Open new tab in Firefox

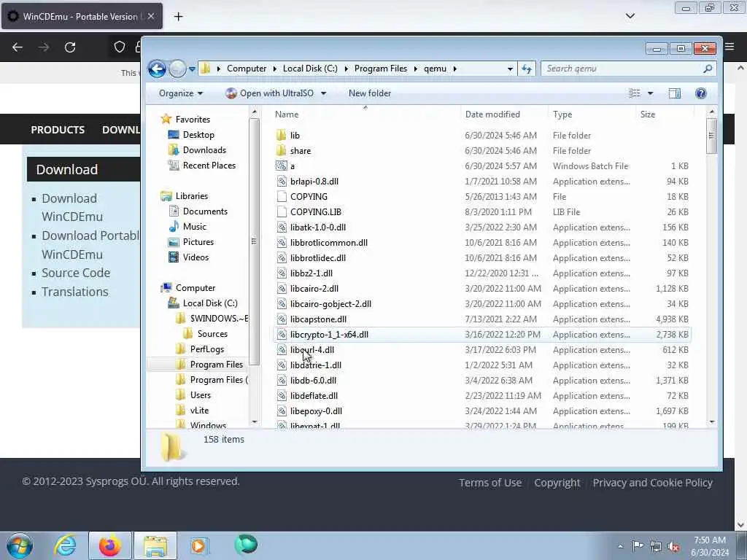pyautogui.click(x=178, y=17)
